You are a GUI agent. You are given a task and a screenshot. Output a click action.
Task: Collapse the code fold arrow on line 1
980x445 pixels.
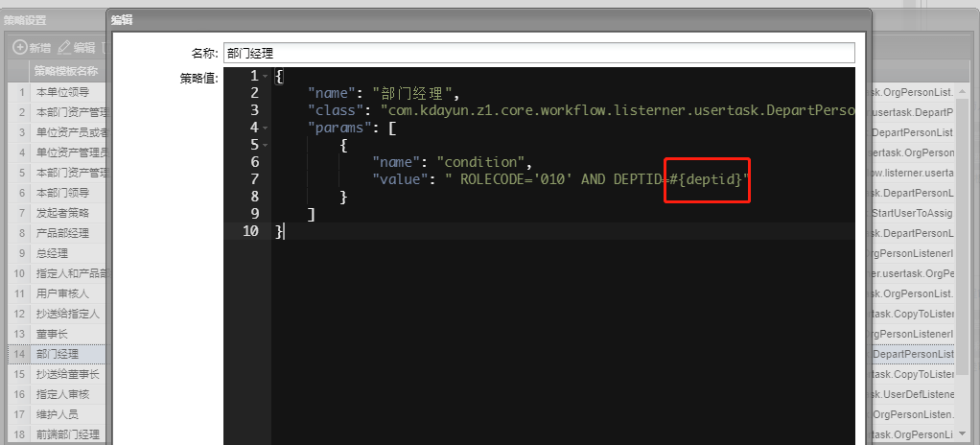click(265, 76)
